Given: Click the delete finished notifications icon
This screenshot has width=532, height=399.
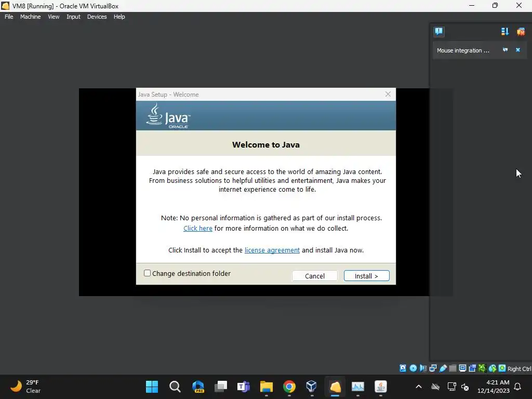Looking at the screenshot, I should 521,32.
